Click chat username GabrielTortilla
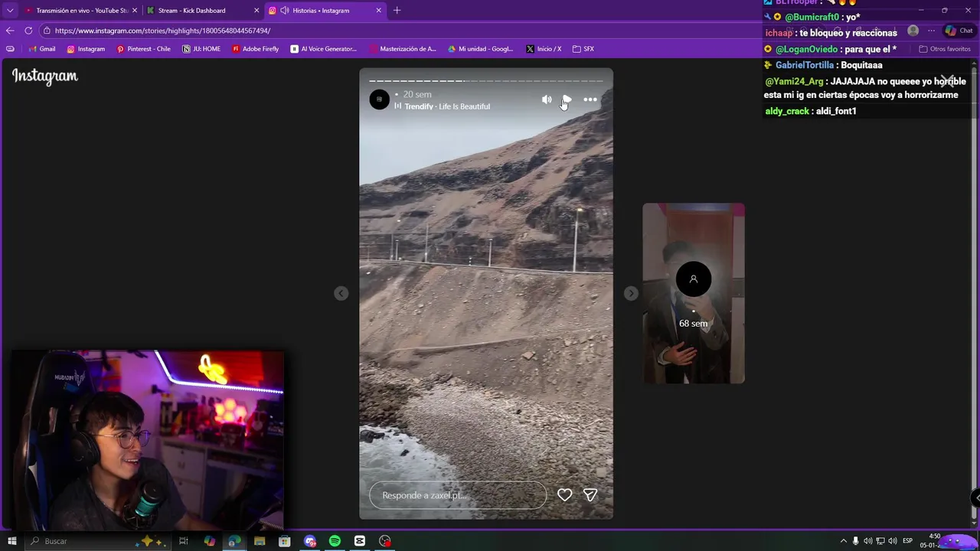Screen dimensions: 980x551 point(805,65)
